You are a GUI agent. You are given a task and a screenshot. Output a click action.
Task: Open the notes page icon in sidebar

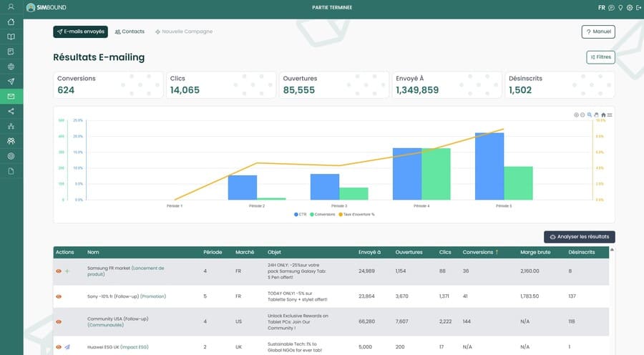click(11, 52)
